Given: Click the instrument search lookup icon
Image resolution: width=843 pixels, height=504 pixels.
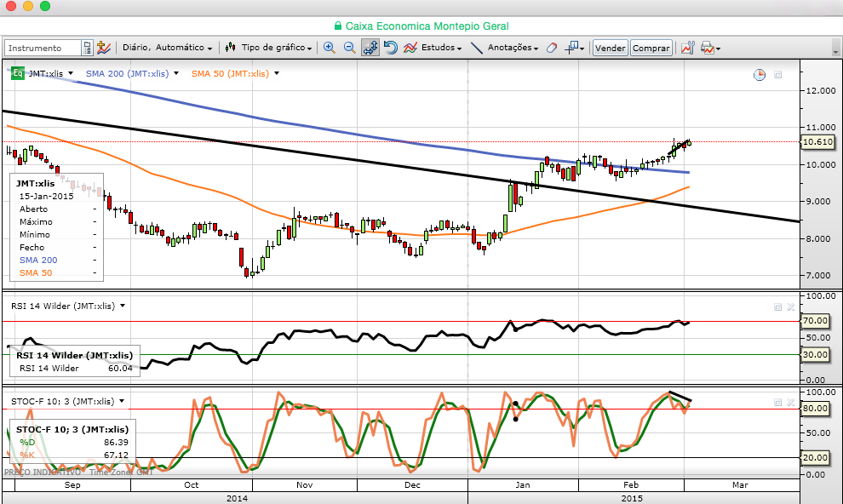Looking at the screenshot, I should click(87, 48).
